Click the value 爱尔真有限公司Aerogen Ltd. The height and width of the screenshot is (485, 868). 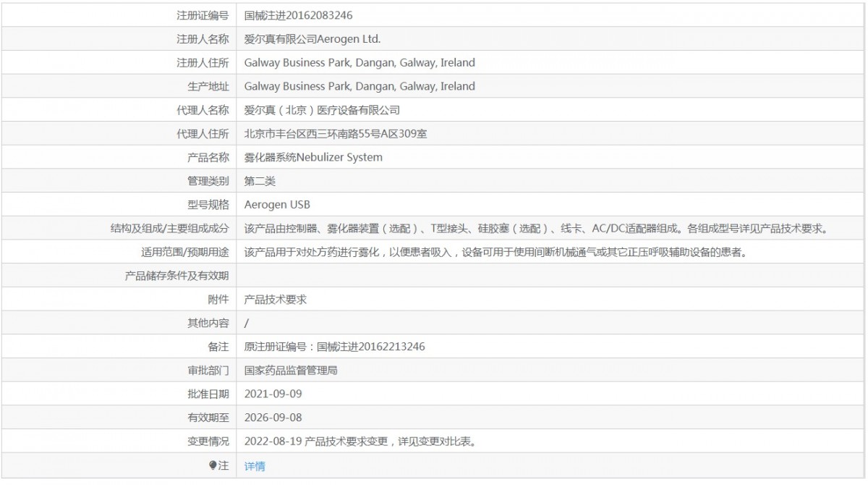[x=312, y=39]
